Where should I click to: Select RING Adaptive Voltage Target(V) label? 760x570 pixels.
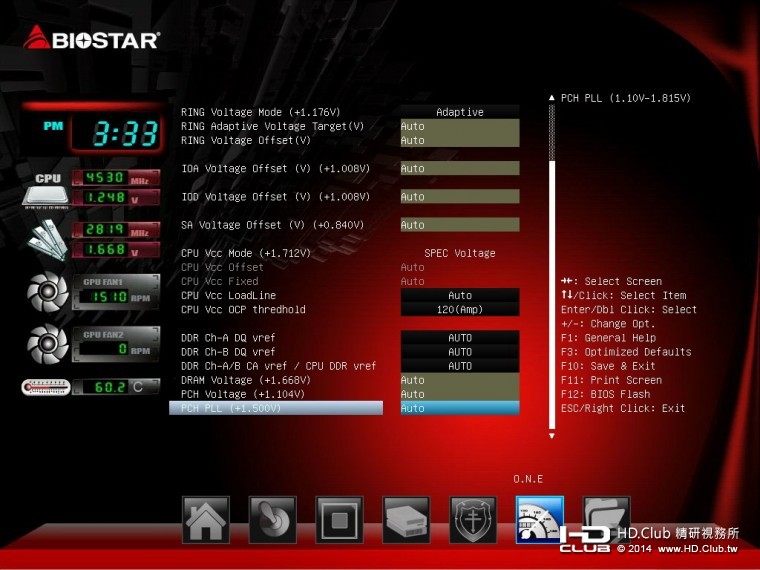272,126
